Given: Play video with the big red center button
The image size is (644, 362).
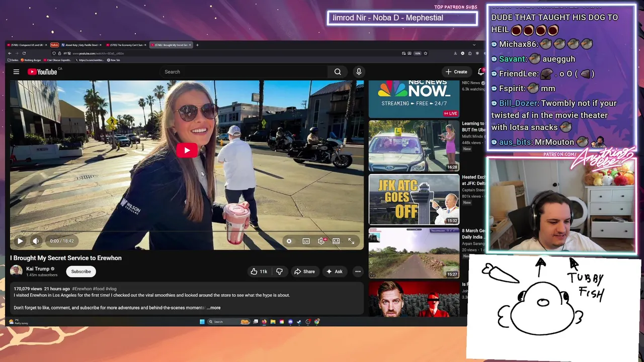Looking at the screenshot, I should tap(187, 150).
